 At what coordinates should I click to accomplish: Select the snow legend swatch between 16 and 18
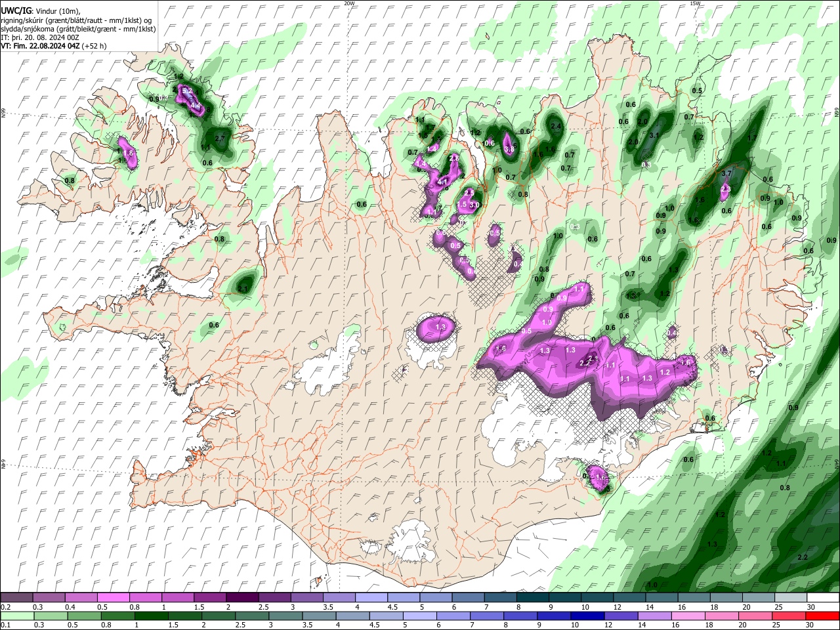693,598
